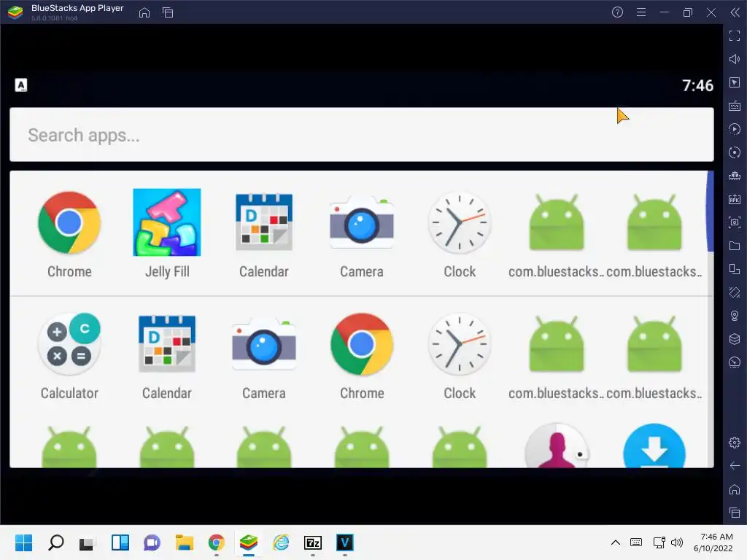Viewport: 747px width, 560px height.
Task: Click the shake device sidebar icon
Action: coord(735,292)
